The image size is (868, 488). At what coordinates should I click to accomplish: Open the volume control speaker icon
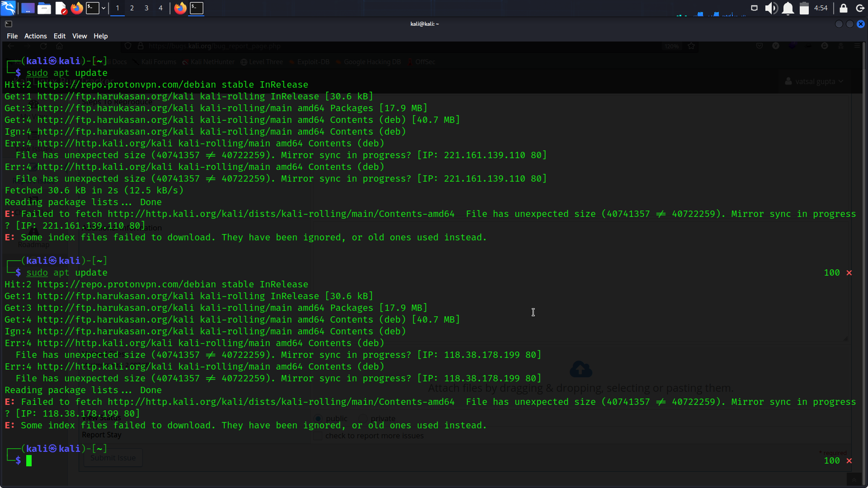click(x=771, y=8)
